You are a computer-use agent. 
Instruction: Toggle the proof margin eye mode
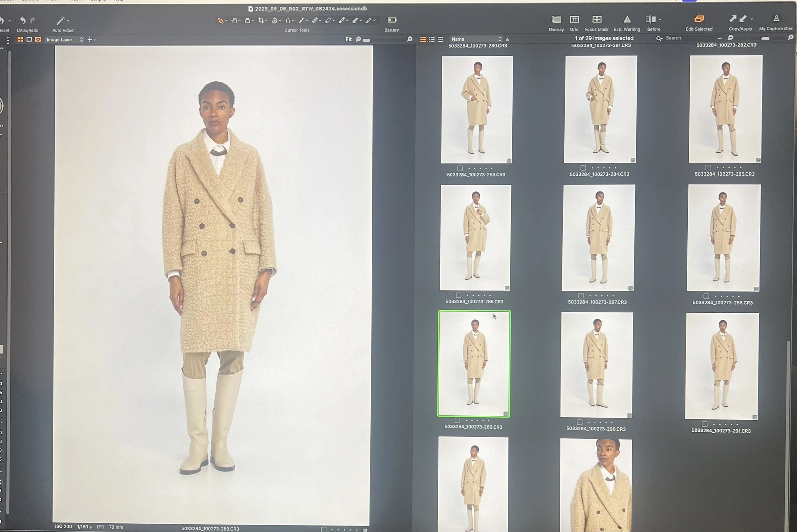(x=38, y=40)
